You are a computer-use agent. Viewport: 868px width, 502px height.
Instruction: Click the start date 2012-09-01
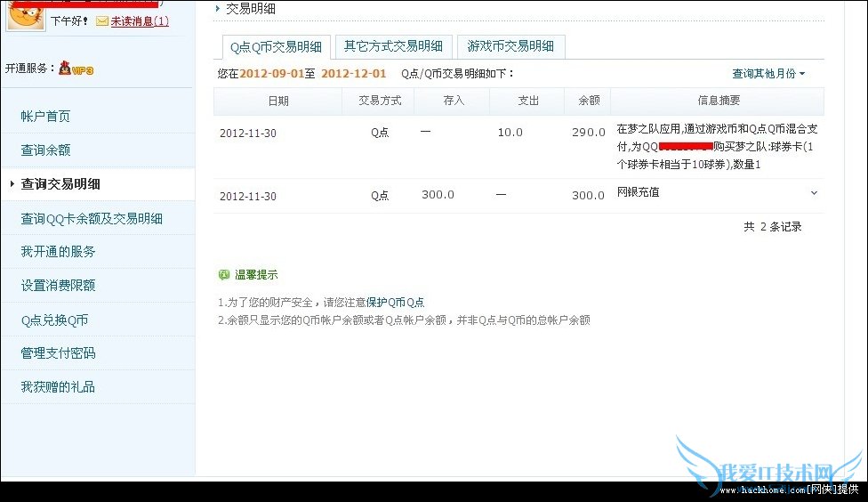pyautogui.click(x=272, y=74)
